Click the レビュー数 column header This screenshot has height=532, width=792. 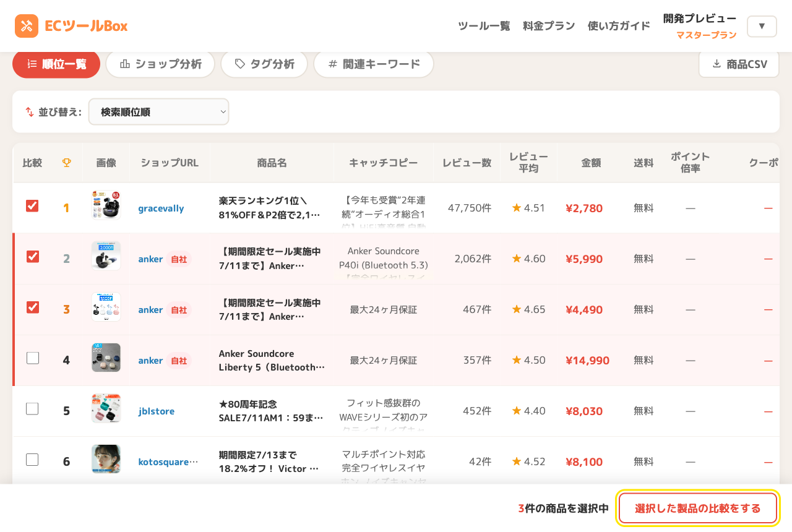point(467,163)
